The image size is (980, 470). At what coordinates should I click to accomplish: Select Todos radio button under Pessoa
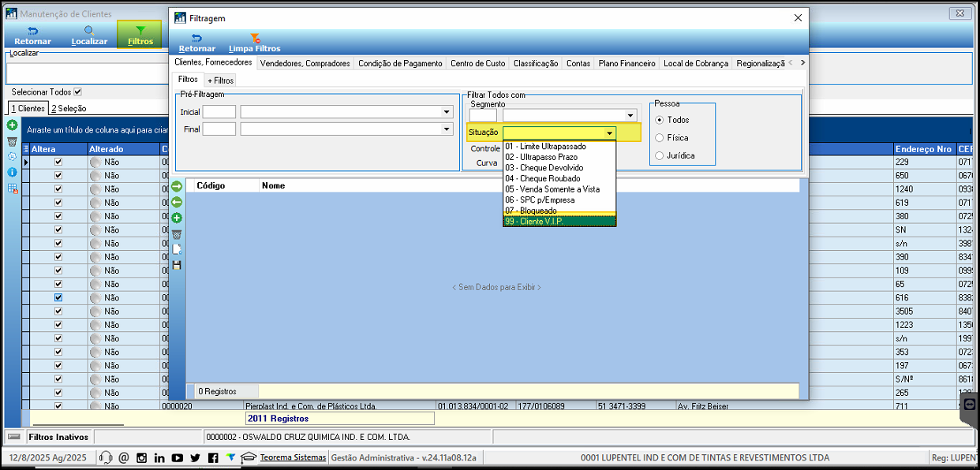tap(660, 120)
